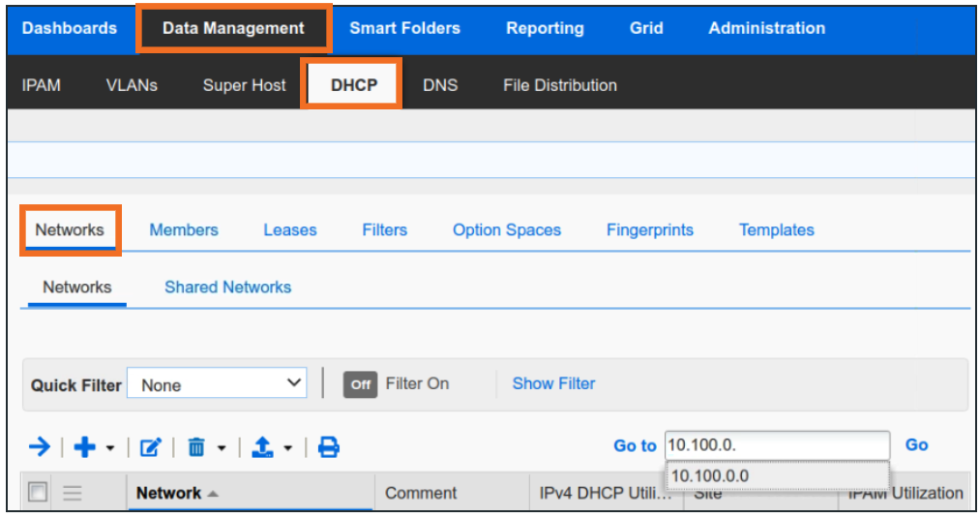Open the column menu hamburger icon
The image size is (980, 517).
coord(73,493)
